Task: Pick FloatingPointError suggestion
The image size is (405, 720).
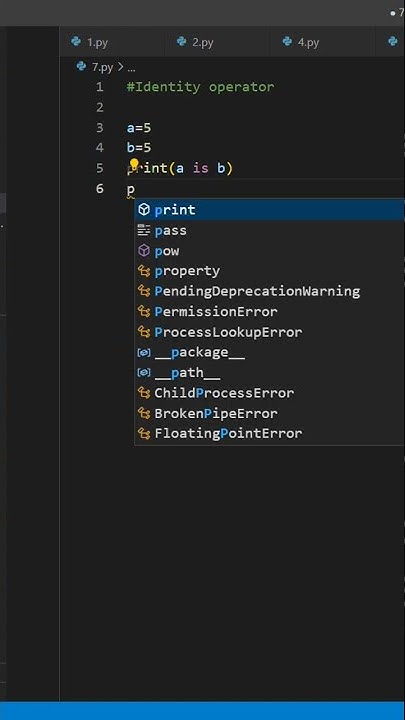Action: pos(269,433)
